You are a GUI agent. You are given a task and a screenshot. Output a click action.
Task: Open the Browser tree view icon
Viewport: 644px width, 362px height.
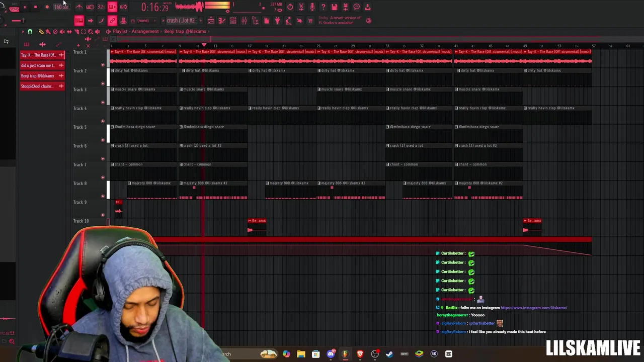255,21
